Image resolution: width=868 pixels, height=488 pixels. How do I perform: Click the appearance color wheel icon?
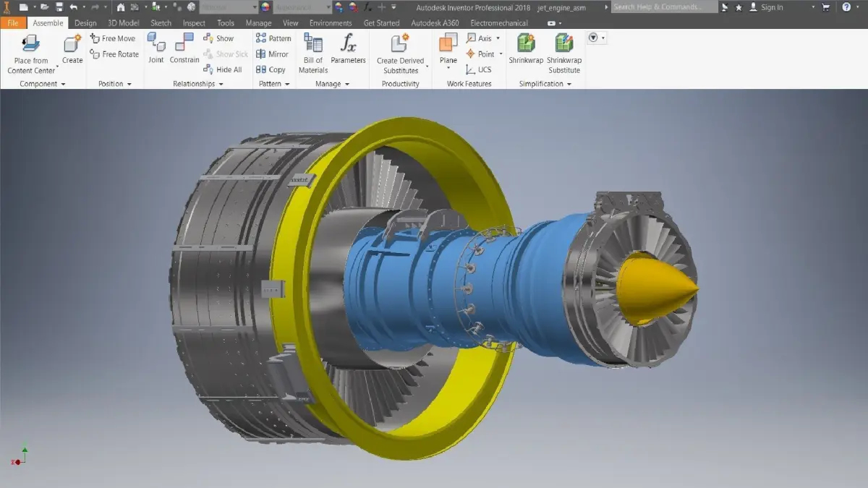265,7
